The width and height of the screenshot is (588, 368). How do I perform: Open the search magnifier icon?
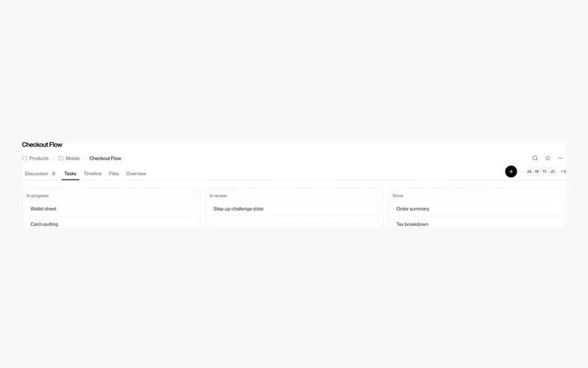tap(535, 158)
